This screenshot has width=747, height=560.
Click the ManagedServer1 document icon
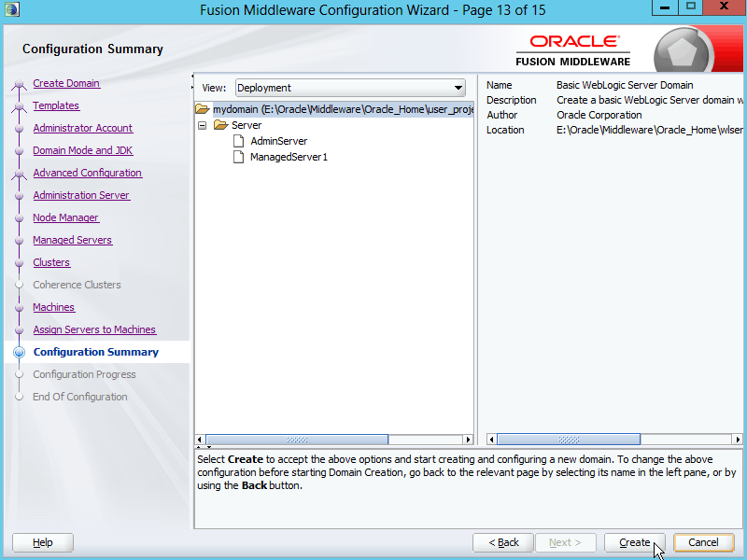(x=238, y=157)
